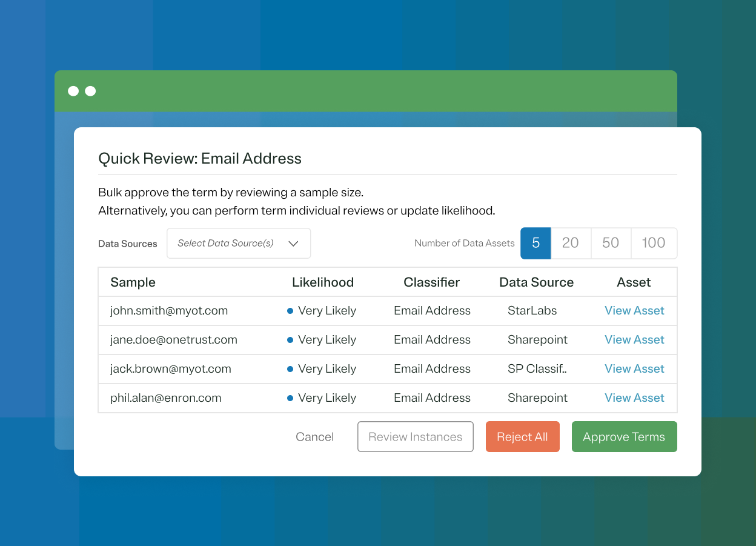This screenshot has height=546, width=756.
Task: Switch sample size to 20 data assets
Action: [x=571, y=243]
